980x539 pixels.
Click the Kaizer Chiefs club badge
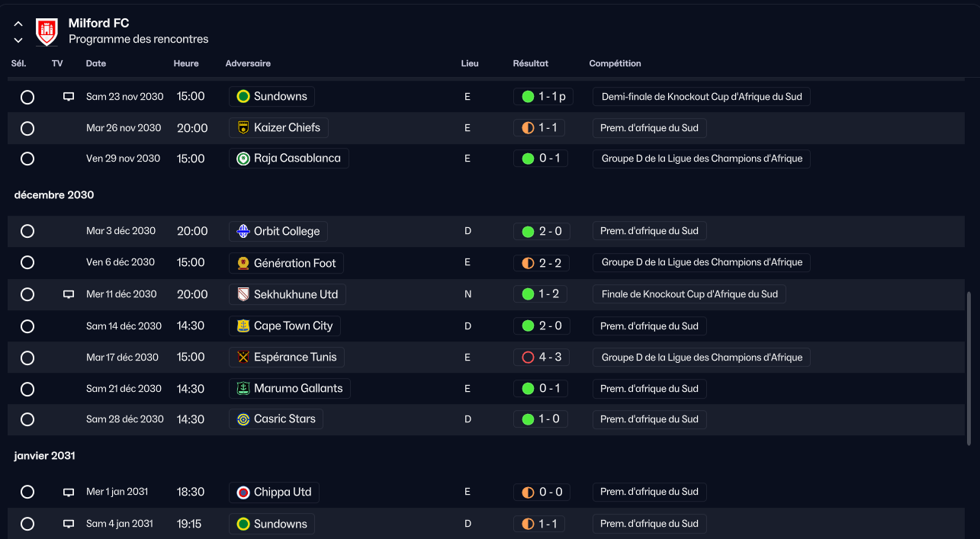pos(243,128)
